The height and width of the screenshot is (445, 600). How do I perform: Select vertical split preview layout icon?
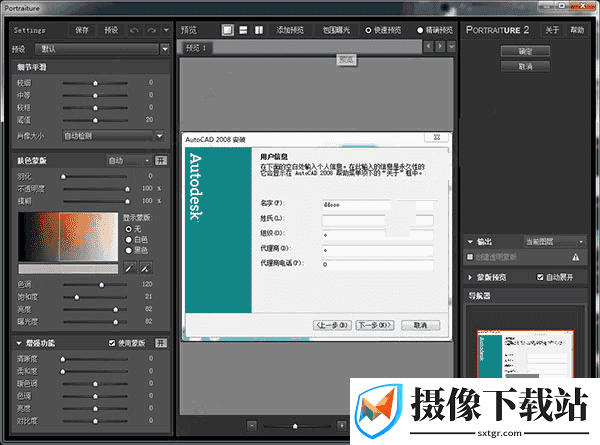click(259, 30)
